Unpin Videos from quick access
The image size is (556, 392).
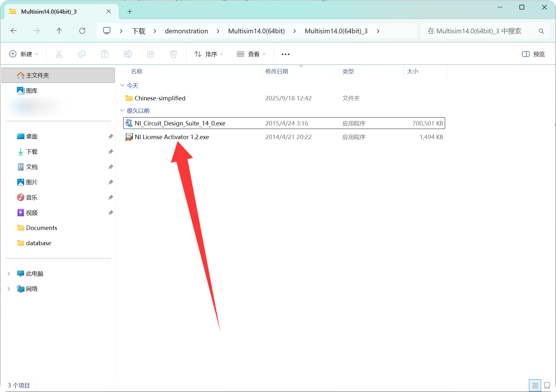point(111,213)
